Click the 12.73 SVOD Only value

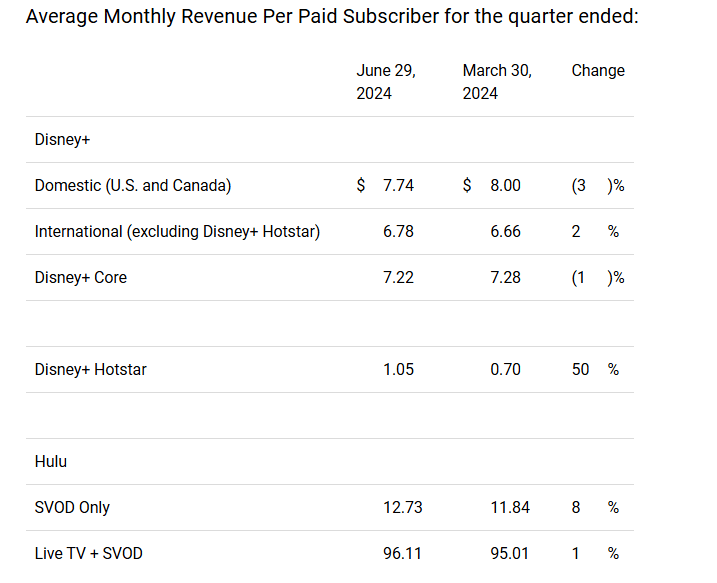[x=402, y=507]
